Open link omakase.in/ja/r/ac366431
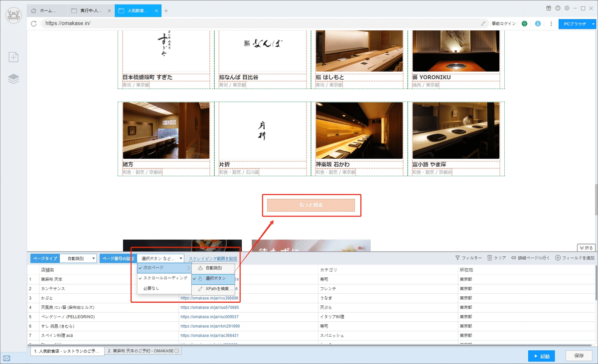This screenshot has width=598, height=364. pyautogui.click(x=209, y=336)
